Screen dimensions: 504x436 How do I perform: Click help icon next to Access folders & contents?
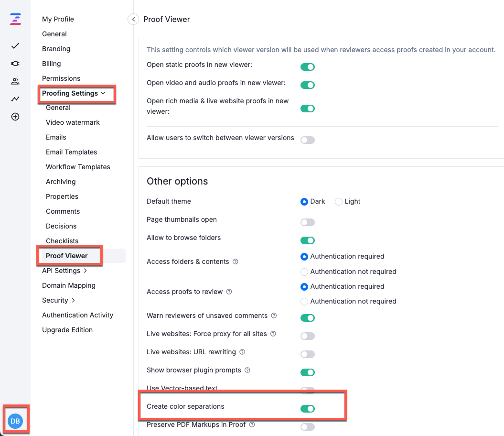click(235, 262)
